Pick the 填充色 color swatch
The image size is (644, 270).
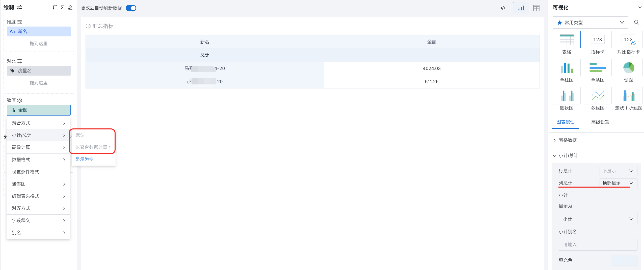tap(624, 260)
